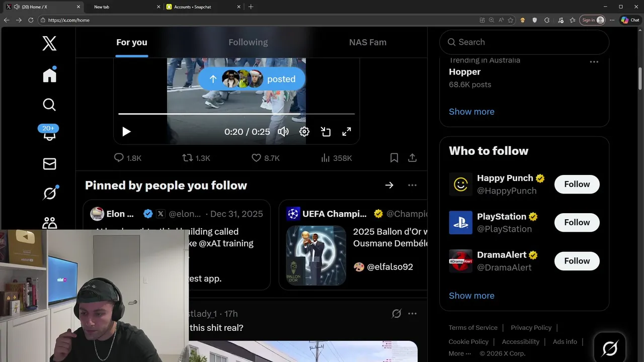Repost the post with 1.3K reposts
This screenshot has width=644, height=362.
pyautogui.click(x=196, y=158)
